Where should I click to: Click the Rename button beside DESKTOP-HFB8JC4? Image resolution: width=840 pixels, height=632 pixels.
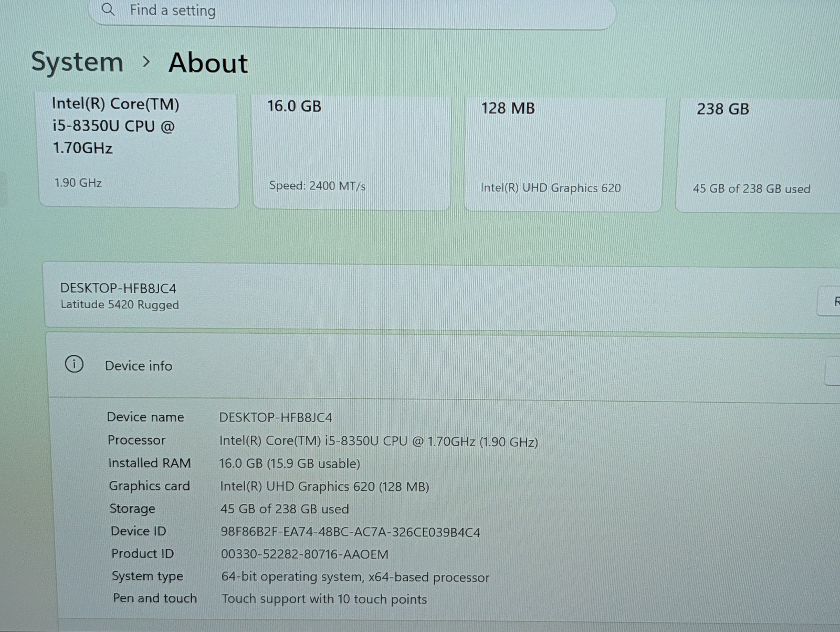point(829,301)
